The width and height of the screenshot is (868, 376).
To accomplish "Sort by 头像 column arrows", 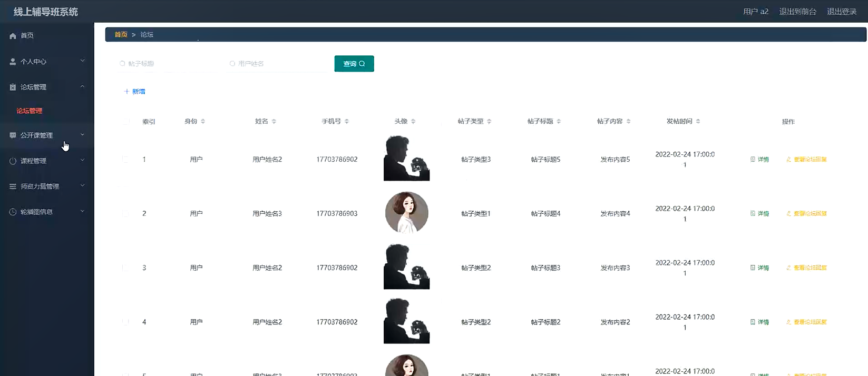I will pos(413,122).
